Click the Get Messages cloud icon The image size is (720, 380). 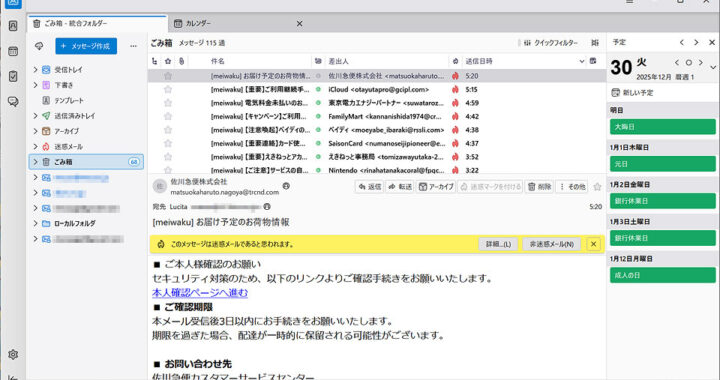39,46
